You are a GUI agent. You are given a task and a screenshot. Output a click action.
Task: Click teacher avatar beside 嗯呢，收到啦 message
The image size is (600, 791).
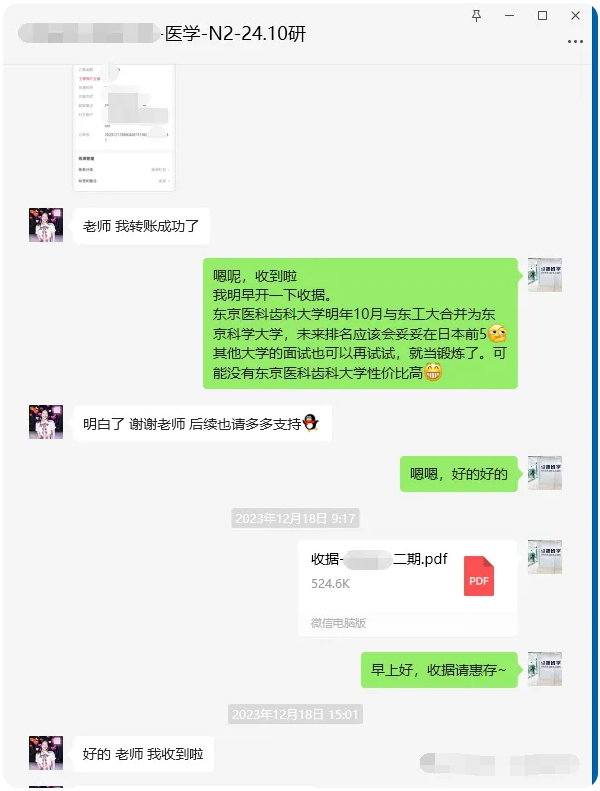pyautogui.click(x=544, y=275)
